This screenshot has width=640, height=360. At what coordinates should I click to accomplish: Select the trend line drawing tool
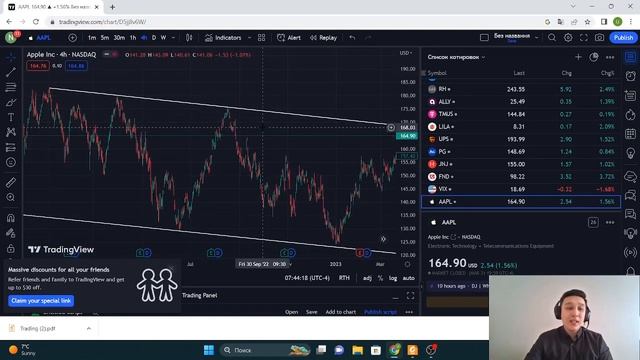pyautogui.click(x=11, y=72)
